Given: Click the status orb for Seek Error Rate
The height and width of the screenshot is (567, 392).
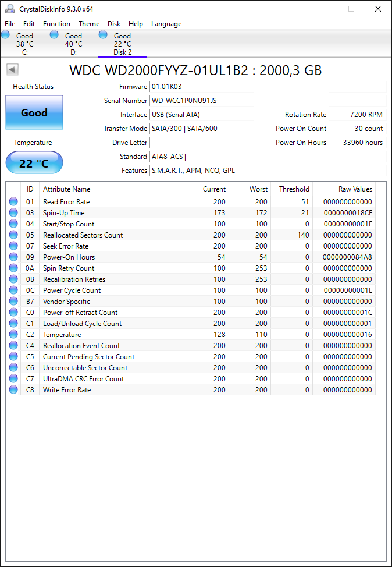Looking at the screenshot, I should tap(13, 246).
